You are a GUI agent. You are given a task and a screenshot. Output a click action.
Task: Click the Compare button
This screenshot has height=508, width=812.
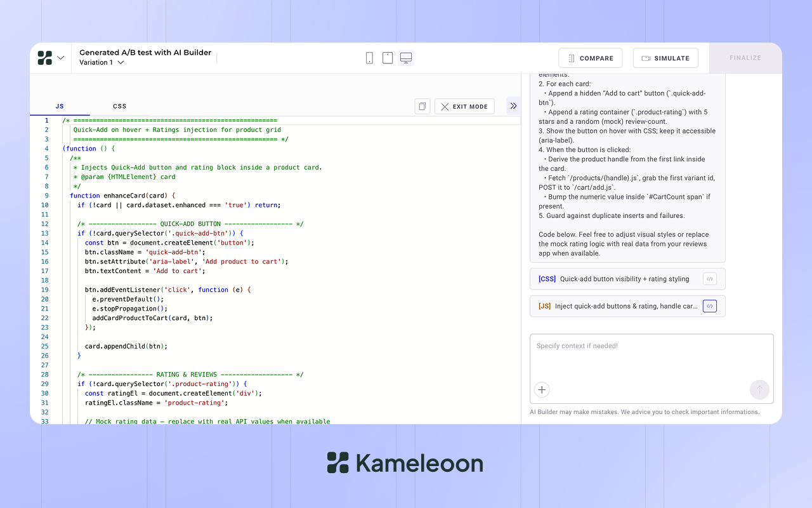coord(590,57)
